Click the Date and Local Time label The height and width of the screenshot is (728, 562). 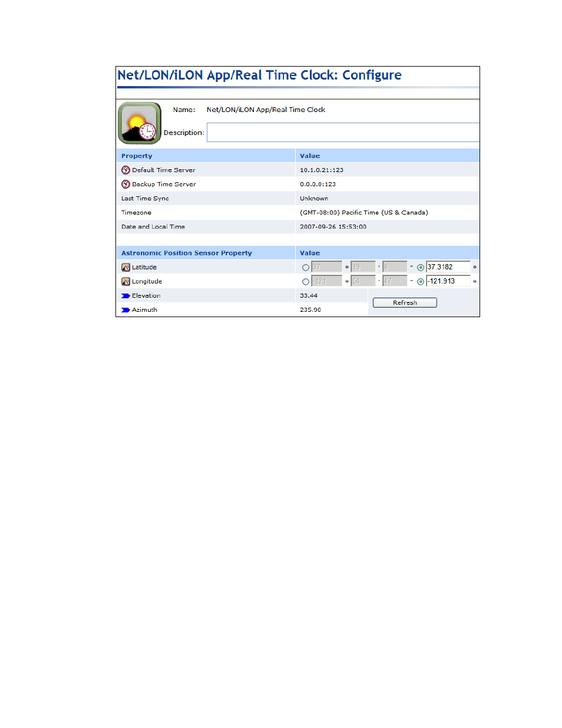[153, 227]
